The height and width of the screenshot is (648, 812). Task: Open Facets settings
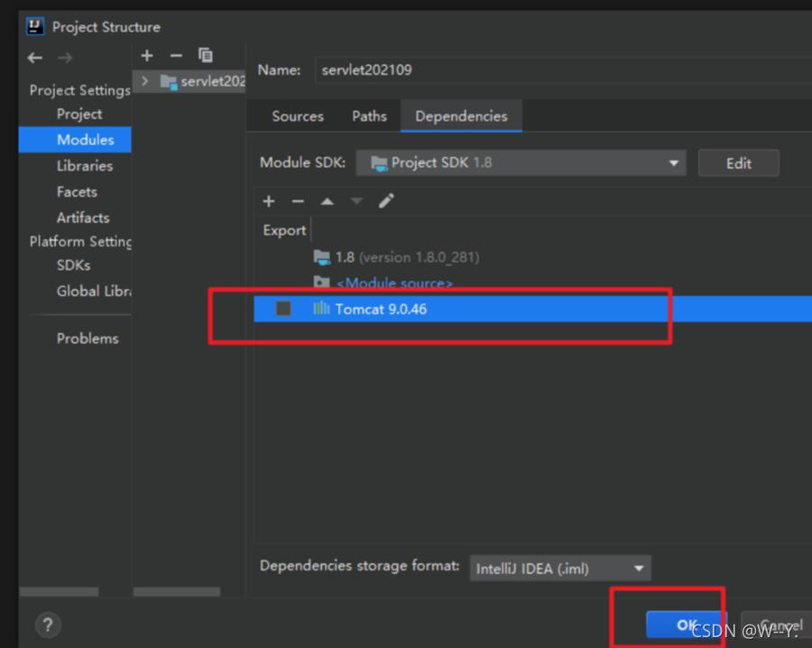[77, 191]
